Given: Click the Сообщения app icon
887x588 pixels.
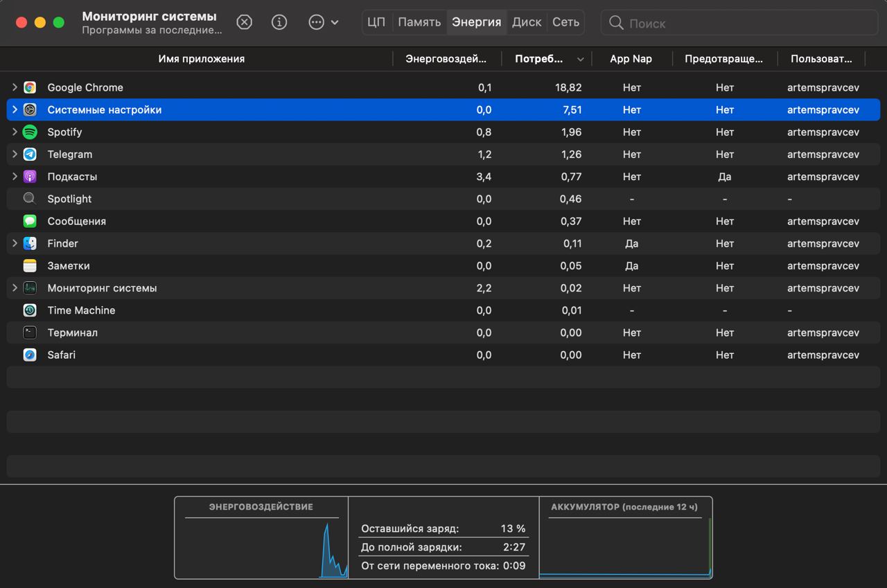Looking at the screenshot, I should tap(30, 221).
